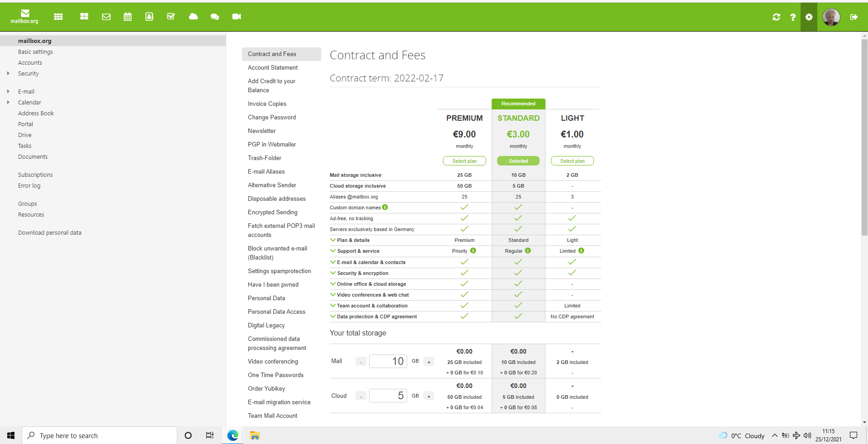Click the page vertical scrollbar
Screen dimensions: 868x444
(864, 137)
